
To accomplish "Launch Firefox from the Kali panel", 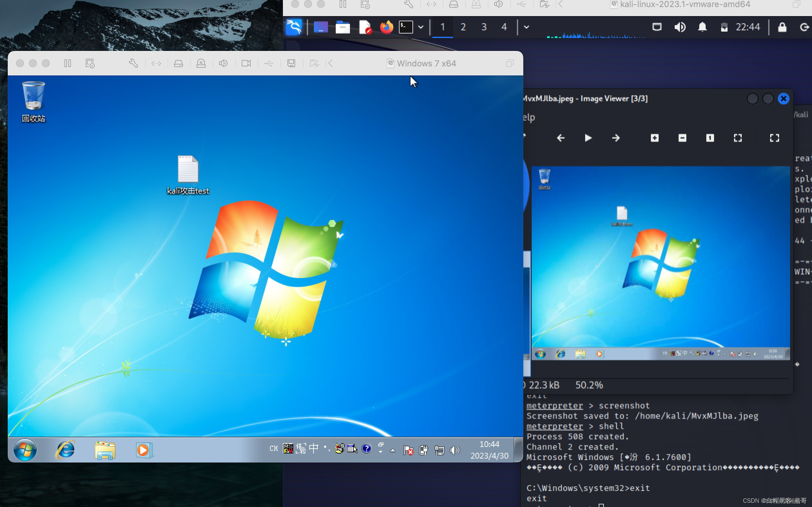I will tap(386, 27).
